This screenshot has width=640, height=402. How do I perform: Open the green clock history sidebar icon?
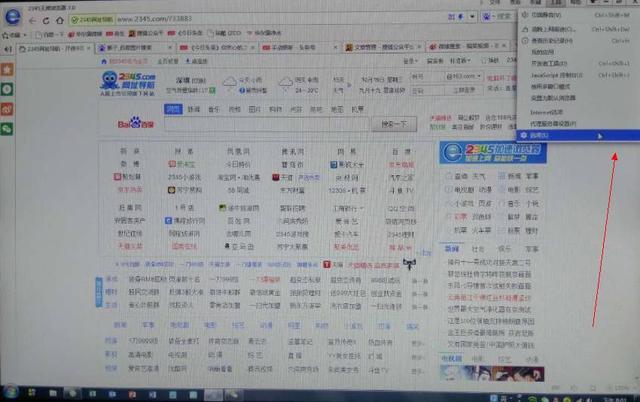click(7, 89)
